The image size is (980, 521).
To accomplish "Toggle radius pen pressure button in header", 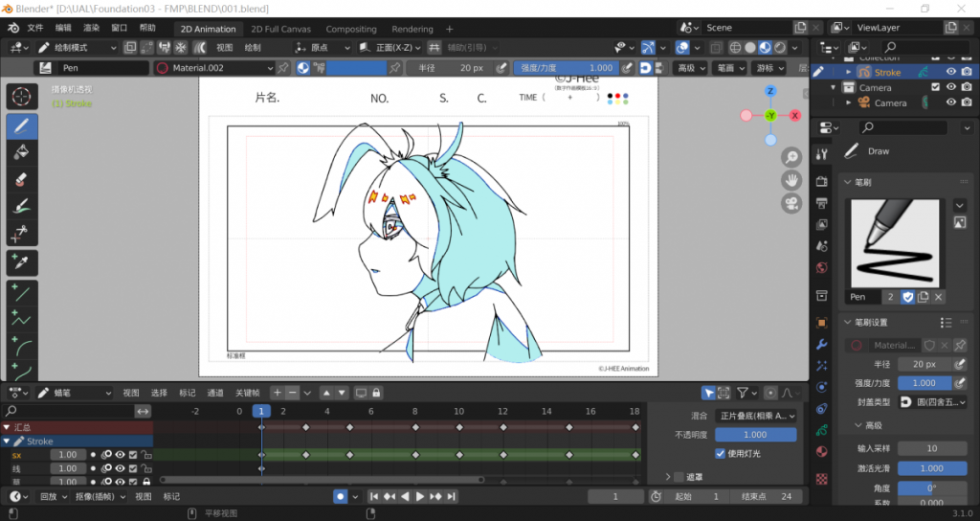I will pos(501,68).
